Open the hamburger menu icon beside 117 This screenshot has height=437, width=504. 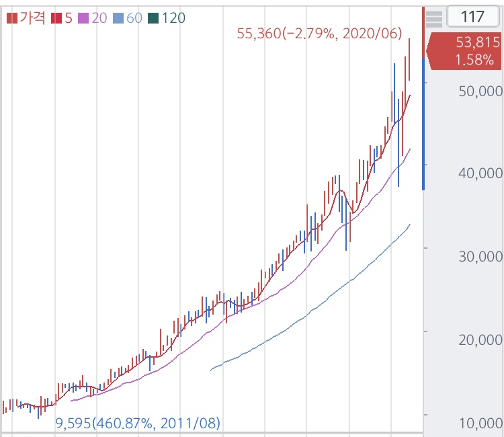[x=434, y=19]
